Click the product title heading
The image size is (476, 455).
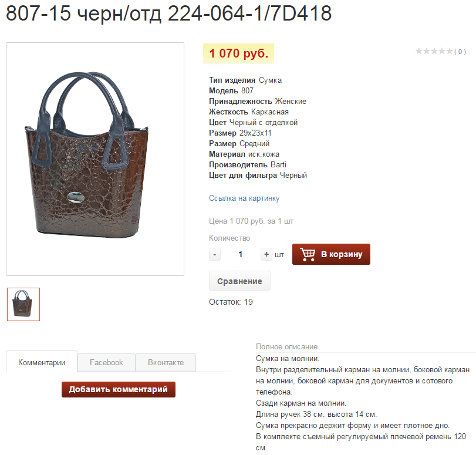pos(169,14)
